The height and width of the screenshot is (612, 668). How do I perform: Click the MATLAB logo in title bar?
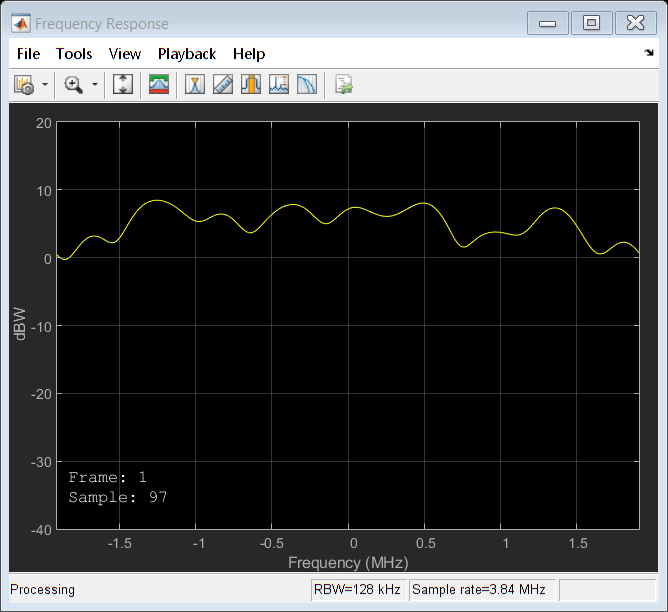pyautogui.click(x=21, y=23)
